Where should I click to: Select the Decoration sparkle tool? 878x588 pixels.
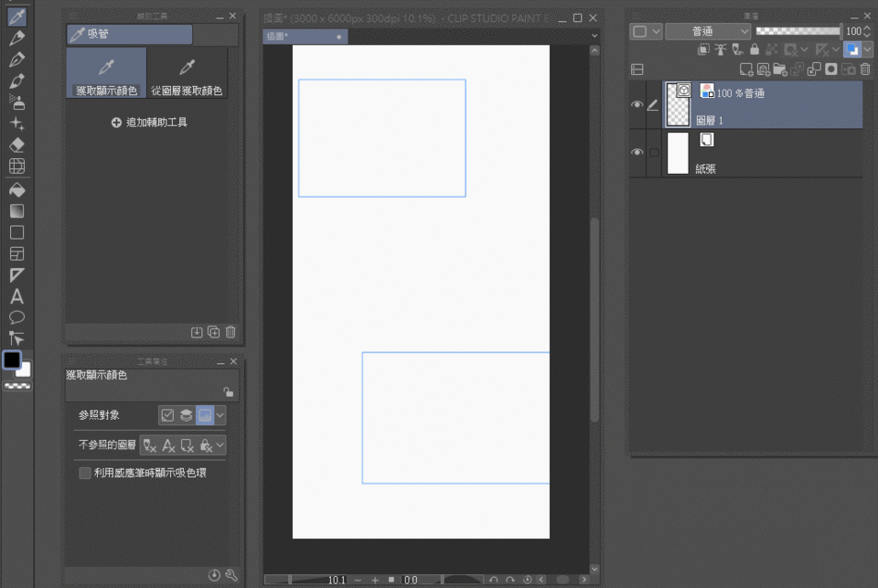[16, 123]
